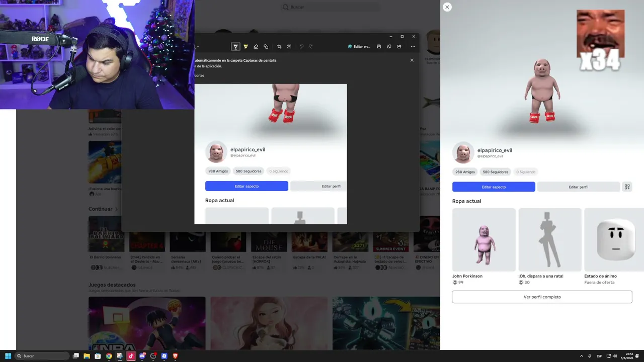Open the '0 Siguiendo' following list

[x=525, y=172]
